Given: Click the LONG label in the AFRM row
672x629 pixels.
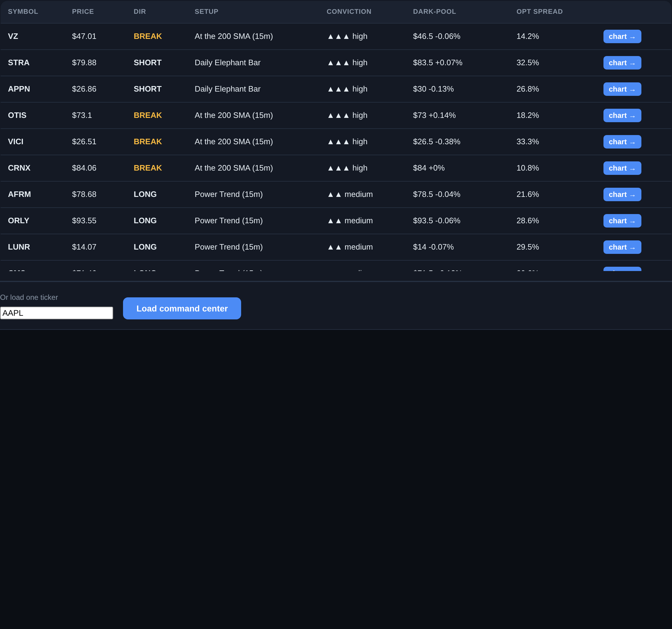Looking at the screenshot, I should (x=145, y=194).
